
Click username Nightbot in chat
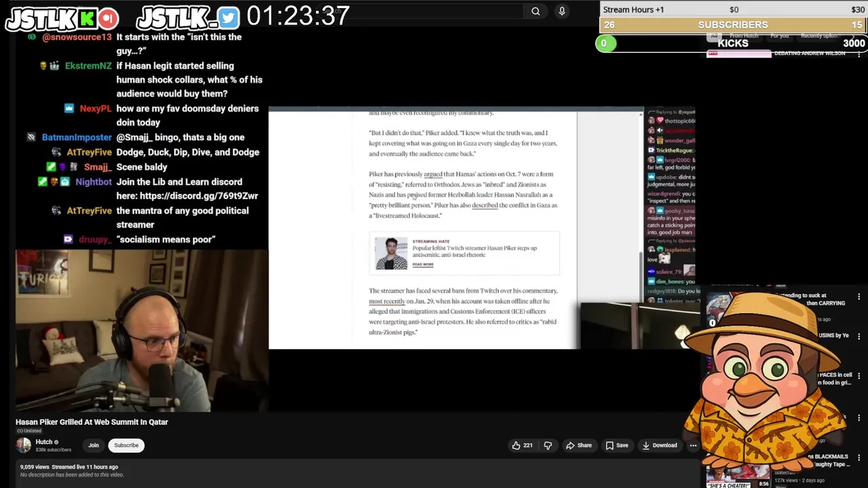pos(94,182)
